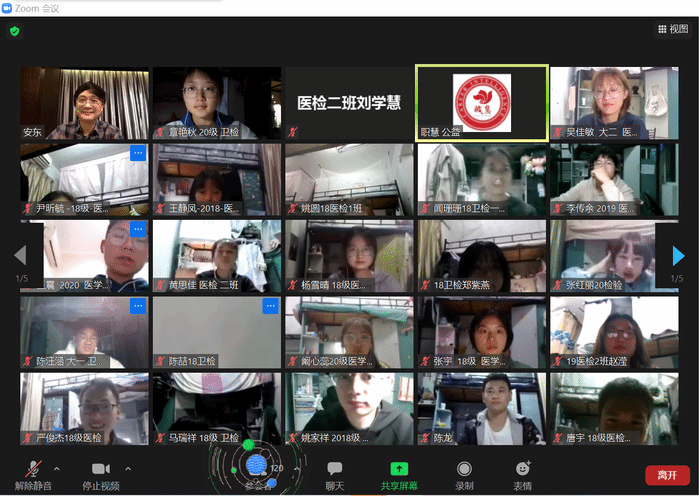Unmute the microphone with 解除静音

pos(32,474)
